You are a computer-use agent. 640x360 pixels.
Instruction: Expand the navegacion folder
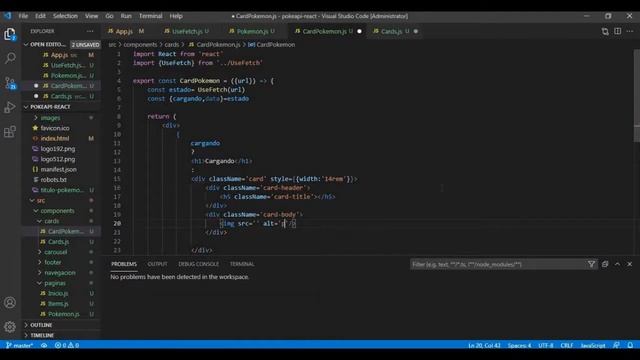tap(60, 272)
